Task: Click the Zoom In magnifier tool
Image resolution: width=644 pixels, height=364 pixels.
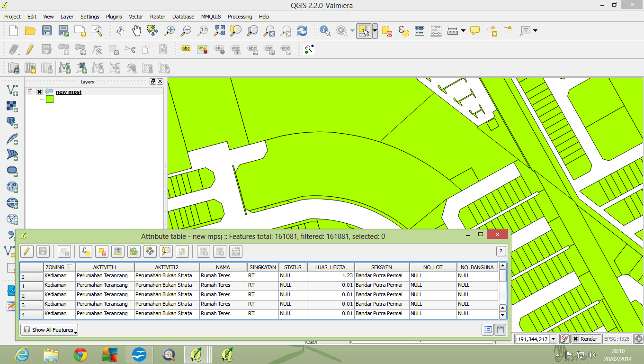Action: point(169,31)
